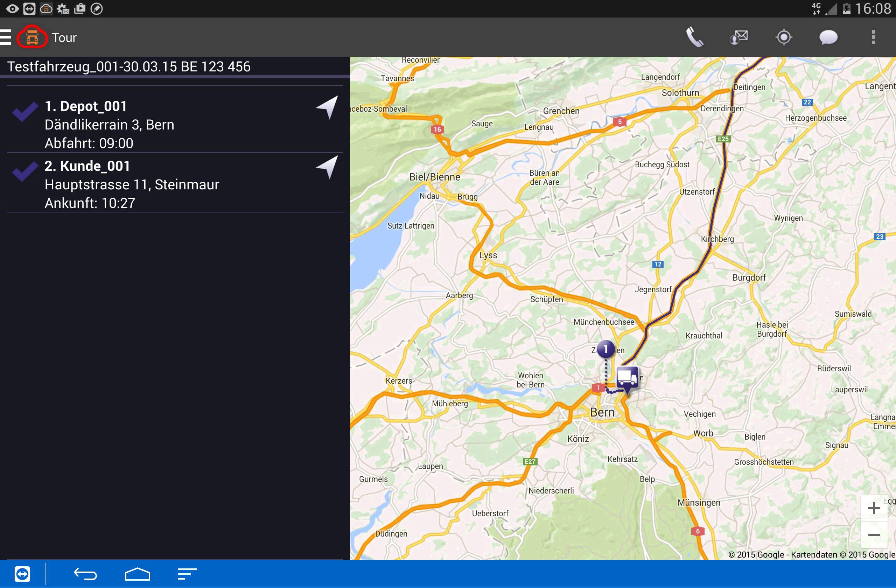Center map with GPS locate icon
896x588 pixels.
click(784, 37)
